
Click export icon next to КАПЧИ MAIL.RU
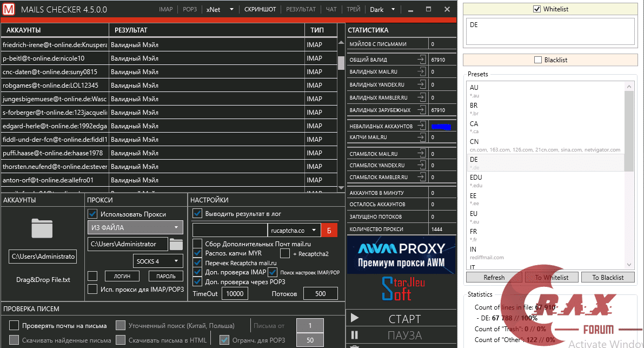coord(421,137)
